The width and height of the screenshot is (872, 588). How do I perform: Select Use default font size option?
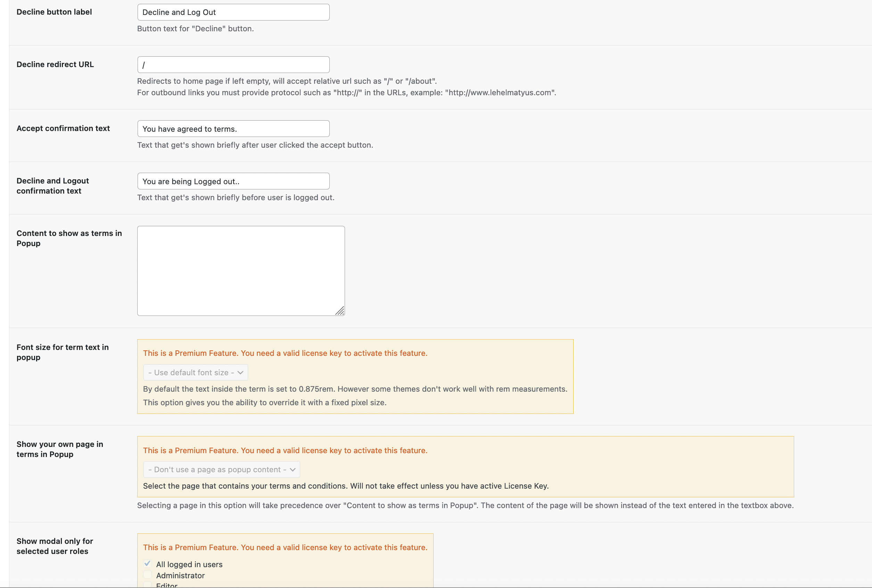[196, 372]
